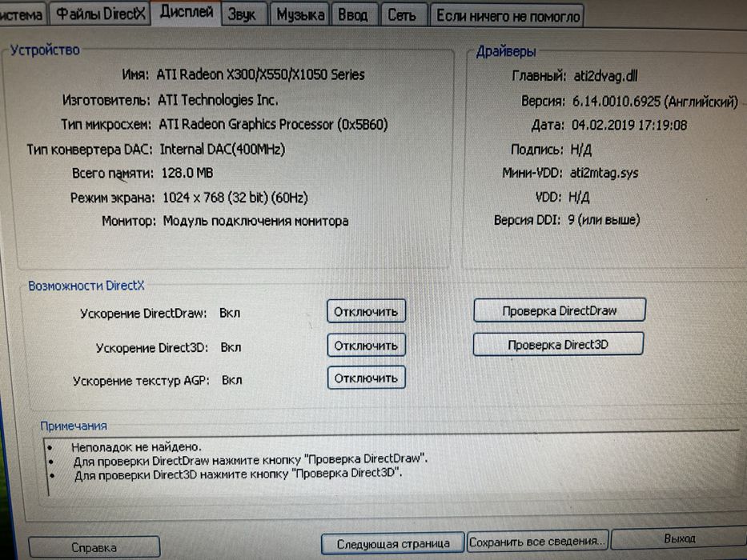Exit via the Выход button
This screenshot has height=560, width=747.
coord(680,538)
